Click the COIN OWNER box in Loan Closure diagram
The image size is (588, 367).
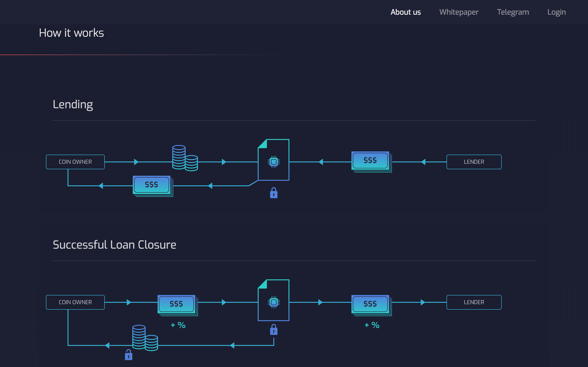coord(75,302)
